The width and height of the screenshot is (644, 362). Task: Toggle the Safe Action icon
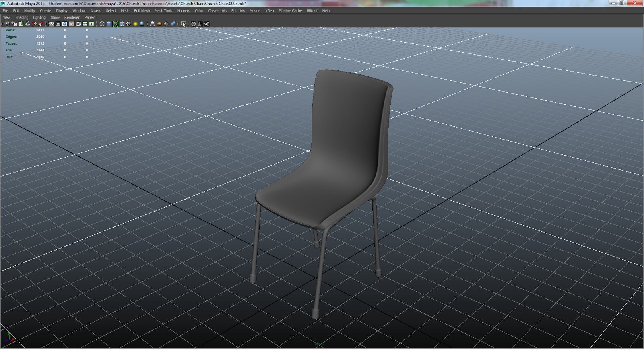[x=85, y=24]
